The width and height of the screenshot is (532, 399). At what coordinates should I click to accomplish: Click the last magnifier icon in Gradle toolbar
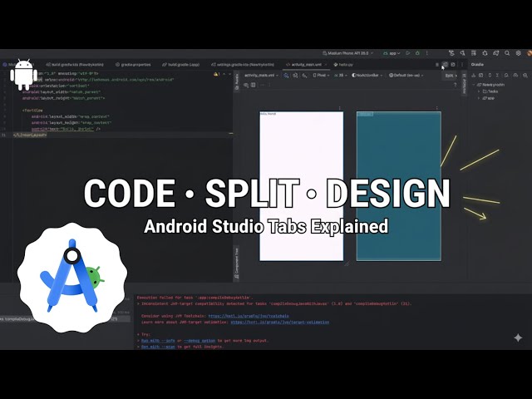(x=525, y=76)
